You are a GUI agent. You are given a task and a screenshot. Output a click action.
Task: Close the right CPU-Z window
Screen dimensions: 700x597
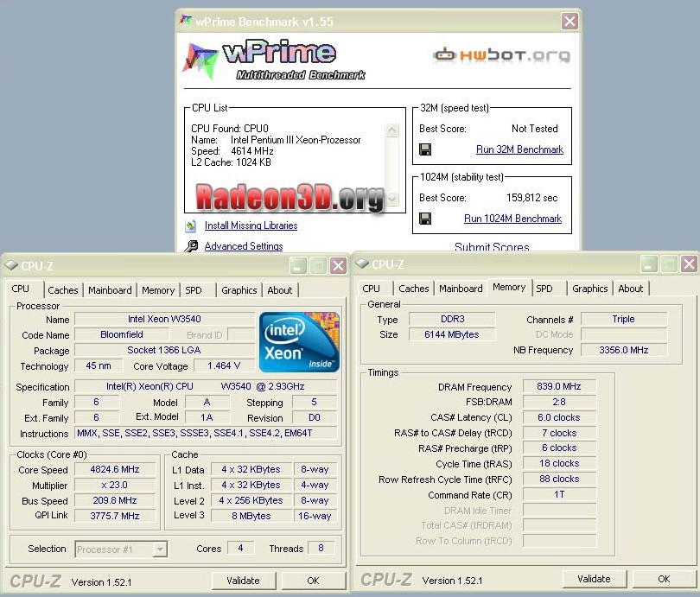pyautogui.click(x=689, y=264)
